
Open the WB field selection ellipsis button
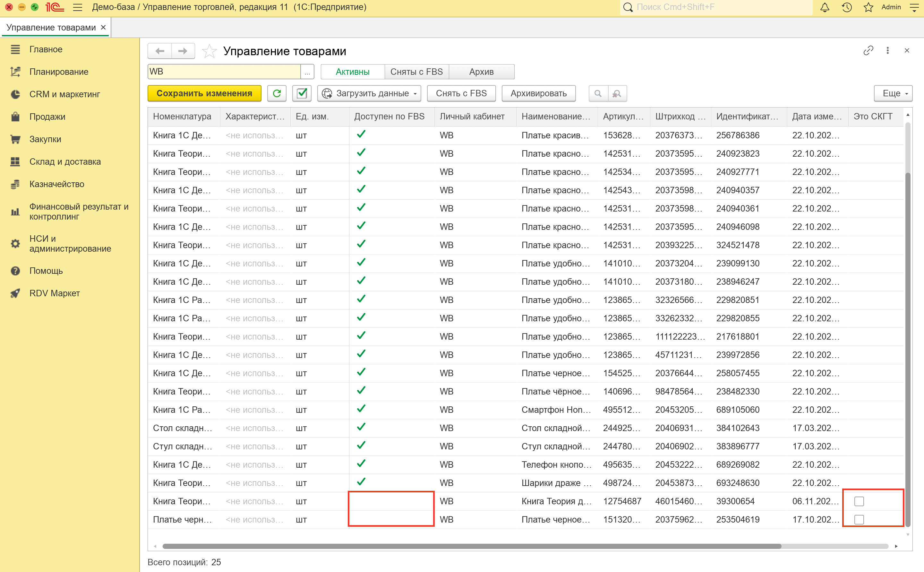pos(307,72)
